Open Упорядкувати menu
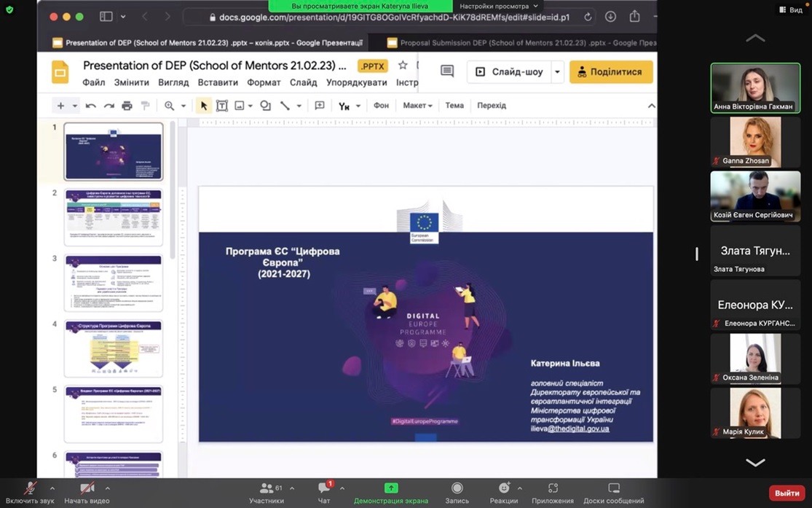 pos(357,82)
